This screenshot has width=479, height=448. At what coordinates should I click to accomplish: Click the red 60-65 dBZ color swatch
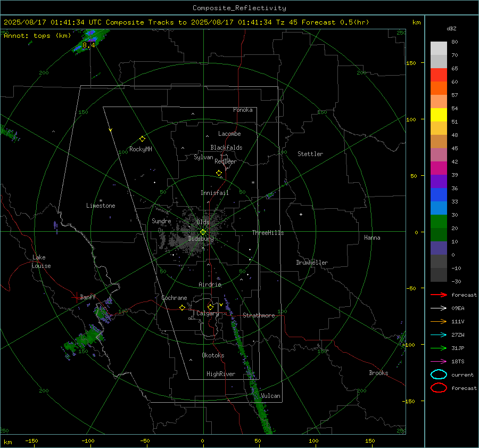(x=439, y=75)
